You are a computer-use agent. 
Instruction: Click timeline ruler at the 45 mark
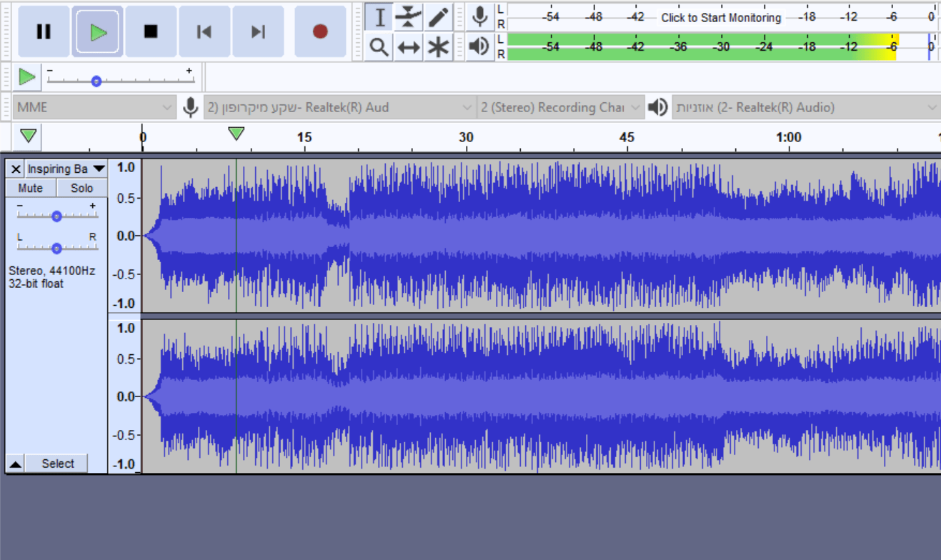(627, 137)
